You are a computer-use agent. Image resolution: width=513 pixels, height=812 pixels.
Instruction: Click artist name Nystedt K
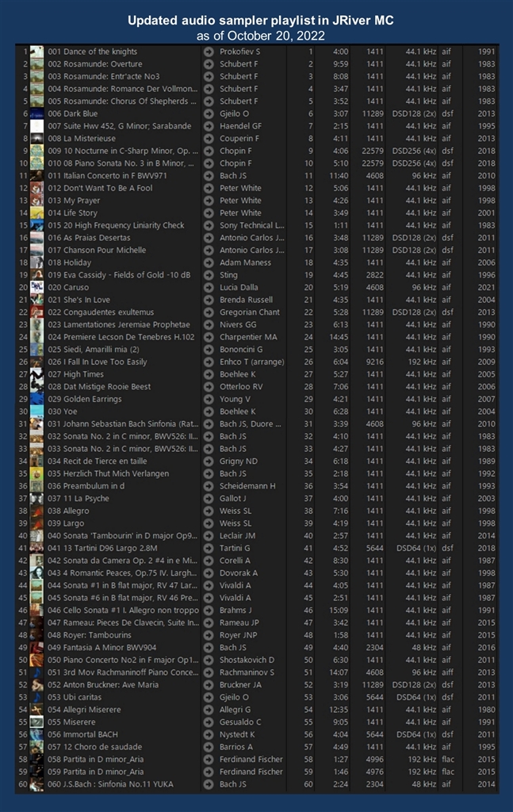[x=237, y=735]
